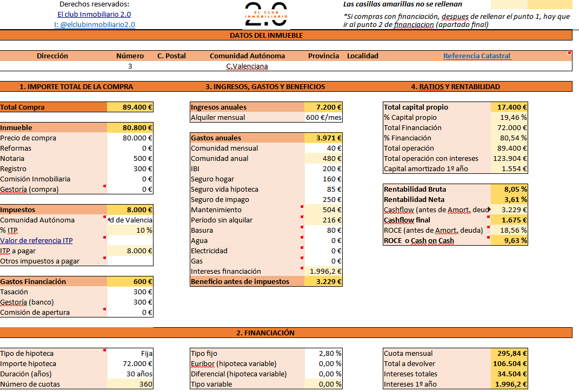The image size is (579, 392).
Task: Select the Otros impuestos a pagar cell
Action: (x=130, y=261)
